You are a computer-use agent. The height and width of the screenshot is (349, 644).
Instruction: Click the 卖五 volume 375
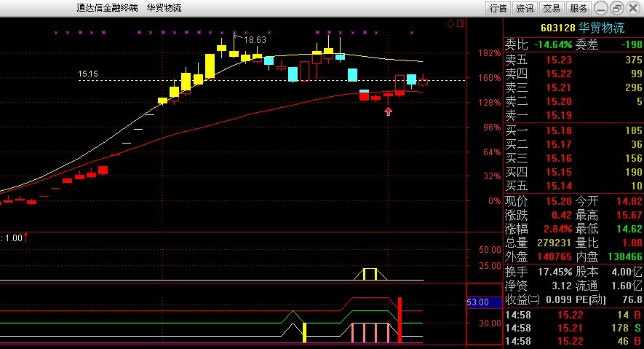point(634,60)
